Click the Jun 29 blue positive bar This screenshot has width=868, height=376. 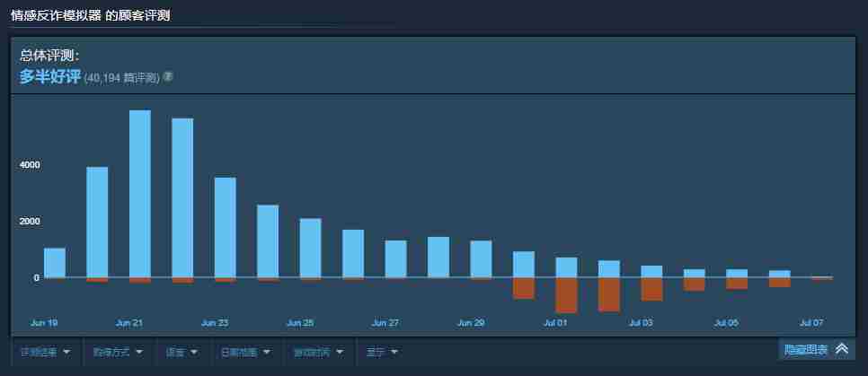(481, 258)
